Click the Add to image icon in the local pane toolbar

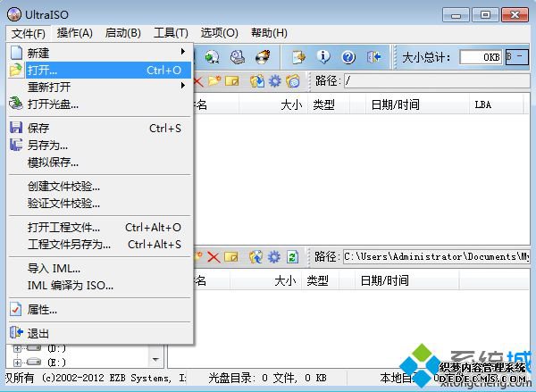tap(256, 257)
